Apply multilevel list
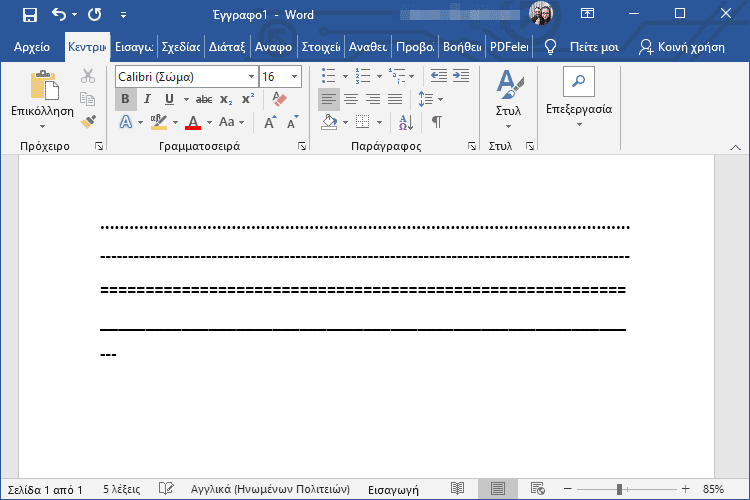Viewport: 750px width, 500px height. (x=397, y=76)
